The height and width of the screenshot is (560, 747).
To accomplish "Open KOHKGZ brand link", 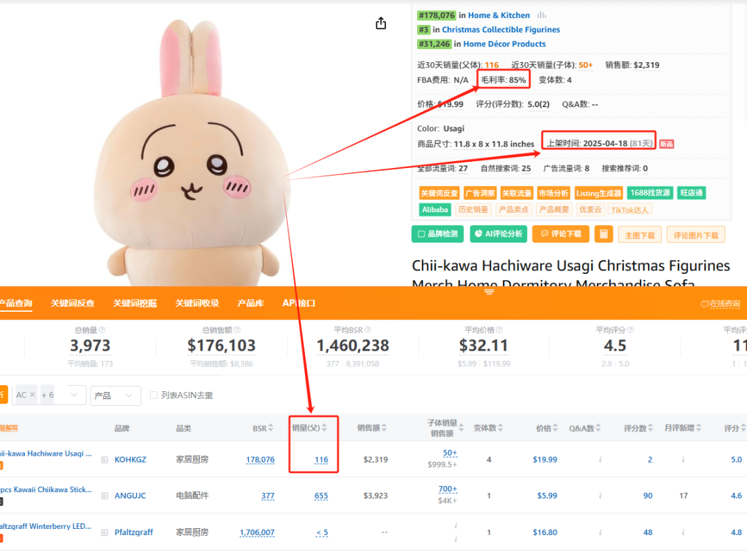I will click(130, 460).
